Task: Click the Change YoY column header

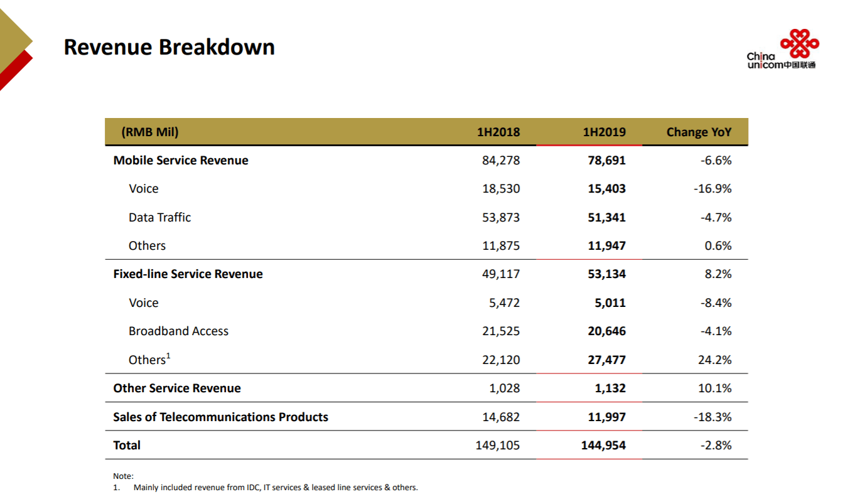Action: pyautogui.click(x=699, y=132)
